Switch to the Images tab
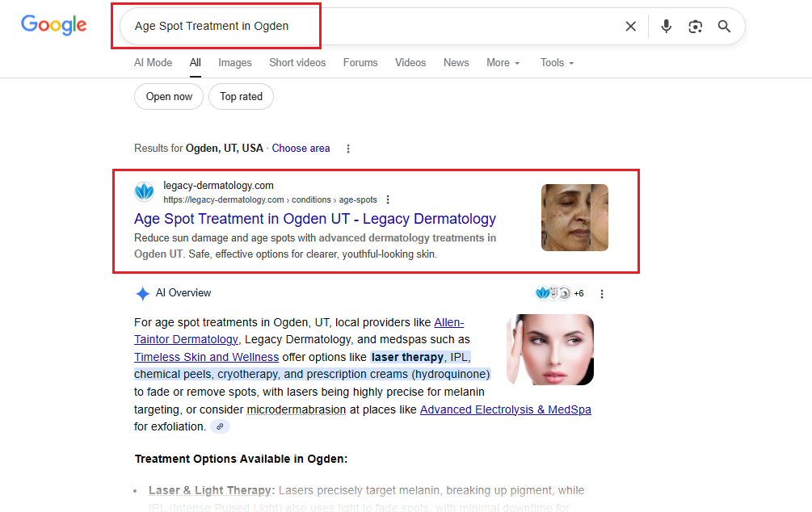 pos(234,63)
